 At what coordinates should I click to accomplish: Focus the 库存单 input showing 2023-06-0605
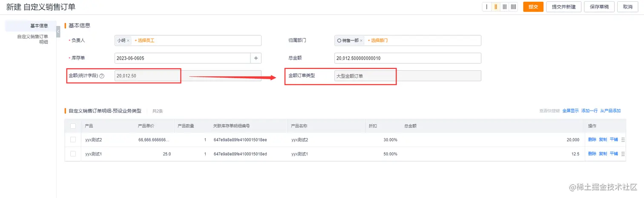pyautogui.click(x=183, y=58)
